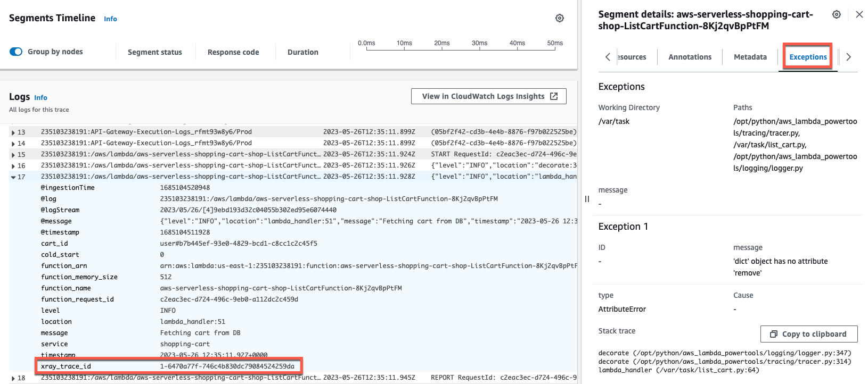868x384 pixels.
Task: Click the exception message about 'remove'
Action: (781, 267)
